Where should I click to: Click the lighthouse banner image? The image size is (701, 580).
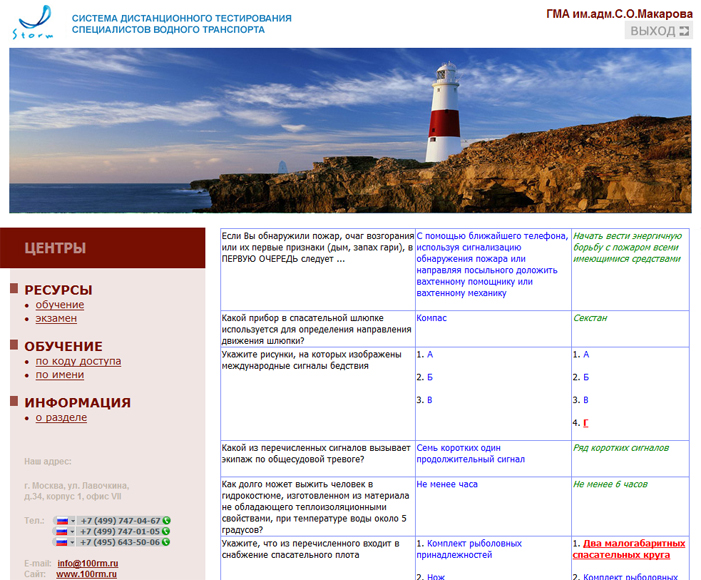pyautogui.click(x=350, y=130)
